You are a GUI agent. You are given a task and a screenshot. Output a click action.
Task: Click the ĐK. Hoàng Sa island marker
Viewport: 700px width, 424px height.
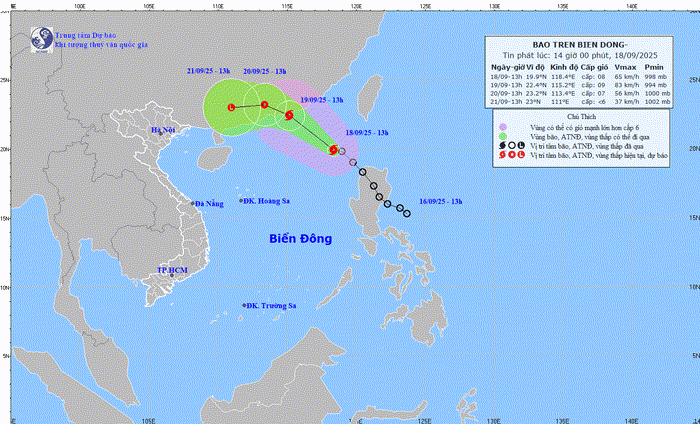tap(241, 201)
